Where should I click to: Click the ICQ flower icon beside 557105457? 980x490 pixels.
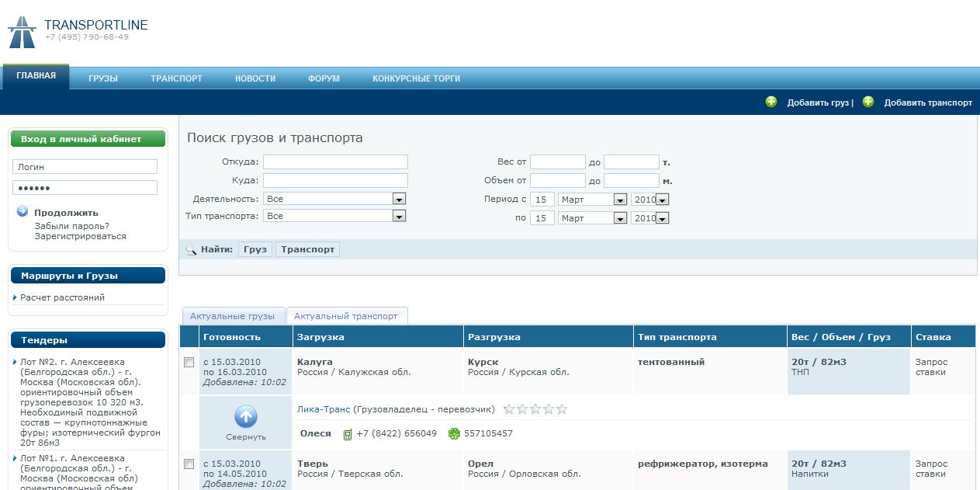tap(454, 434)
